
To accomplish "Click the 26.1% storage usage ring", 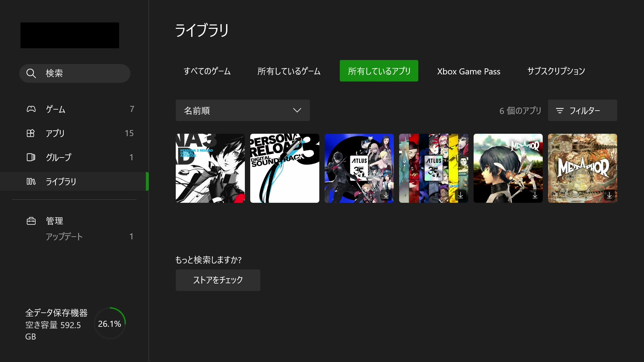I will point(110,323).
